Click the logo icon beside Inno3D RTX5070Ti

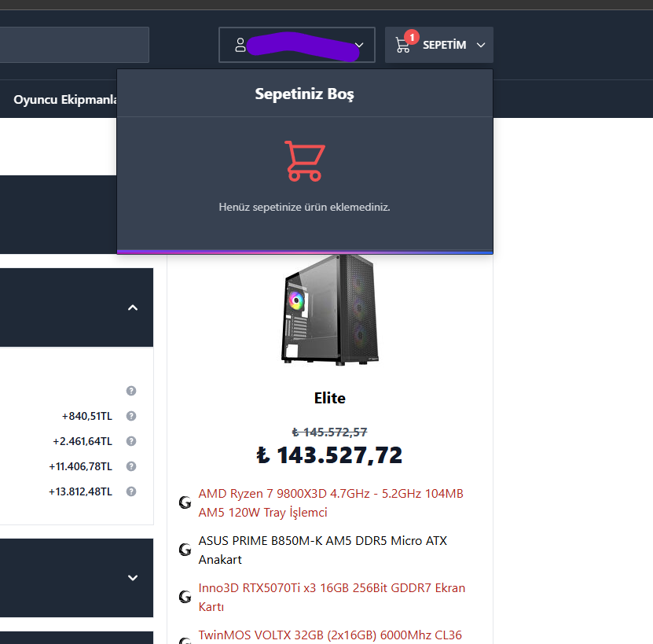185,597
